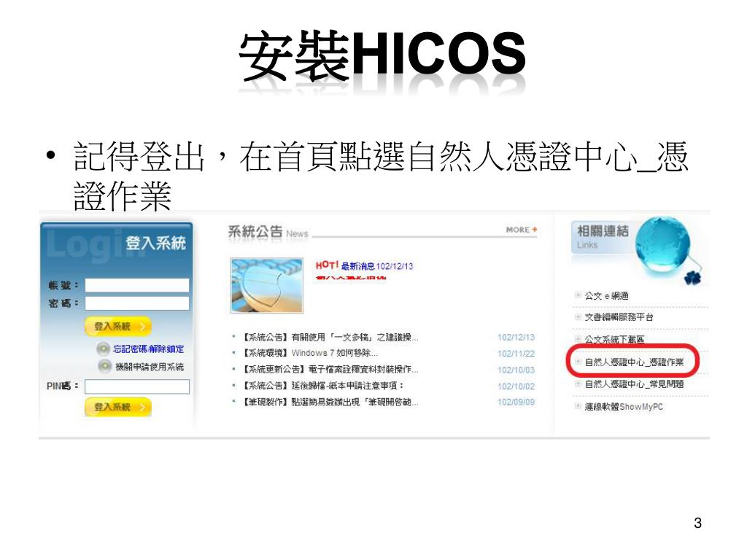Click the date 102/12/13 in the announcement list
This screenshot has height=560, width=747.
click(x=516, y=337)
